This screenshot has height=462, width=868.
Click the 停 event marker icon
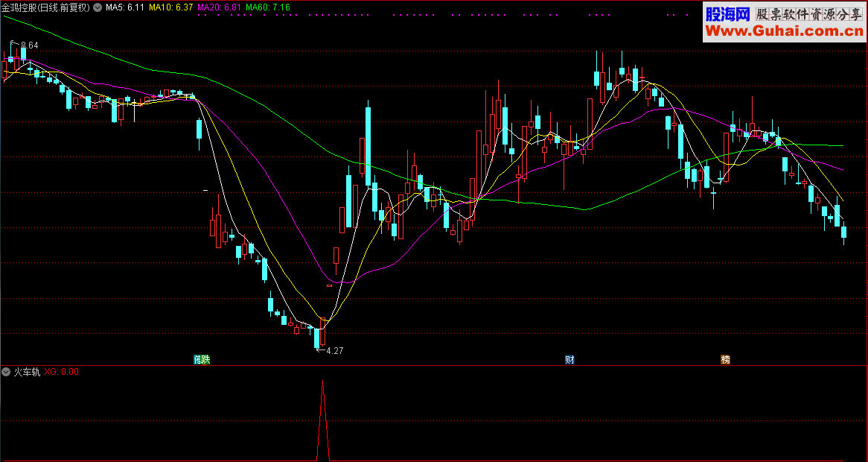tap(197, 359)
